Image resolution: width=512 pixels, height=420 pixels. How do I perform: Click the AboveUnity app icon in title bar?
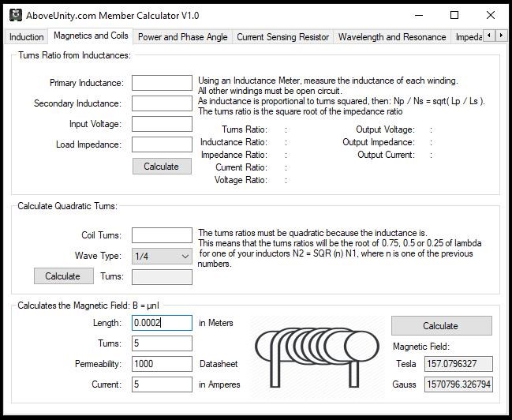(15, 15)
